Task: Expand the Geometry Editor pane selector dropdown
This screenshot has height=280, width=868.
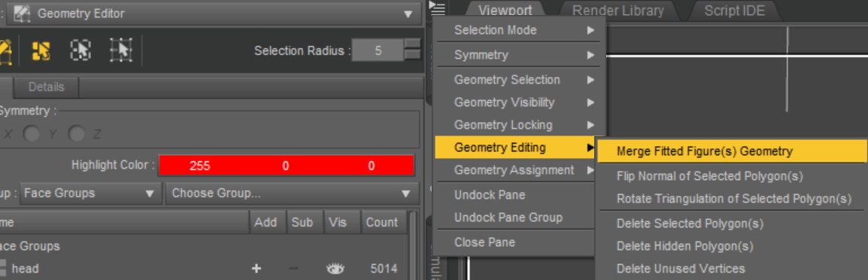Action: 214,14
